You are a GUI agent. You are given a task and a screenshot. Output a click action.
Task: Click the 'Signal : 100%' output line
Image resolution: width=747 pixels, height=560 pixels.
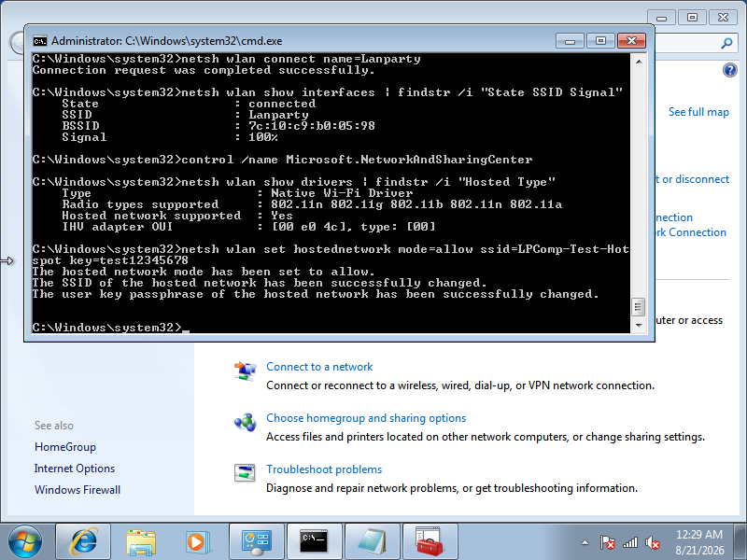pyautogui.click(x=170, y=137)
